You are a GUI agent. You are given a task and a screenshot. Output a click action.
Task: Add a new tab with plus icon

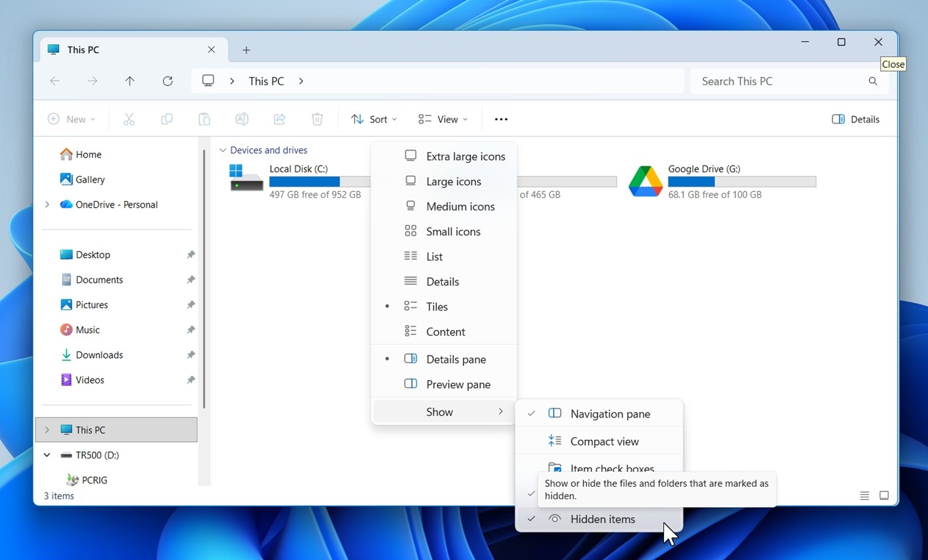coord(246,50)
